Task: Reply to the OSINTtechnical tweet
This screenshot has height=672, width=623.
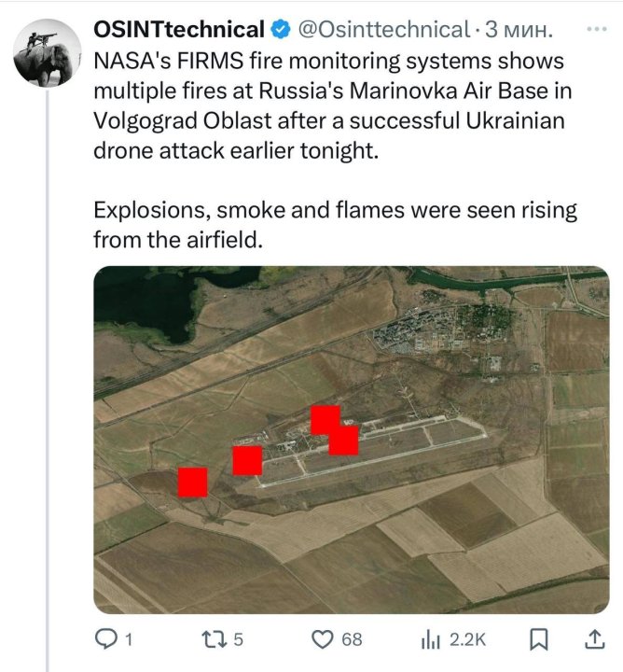Action: tap(107, 639)
